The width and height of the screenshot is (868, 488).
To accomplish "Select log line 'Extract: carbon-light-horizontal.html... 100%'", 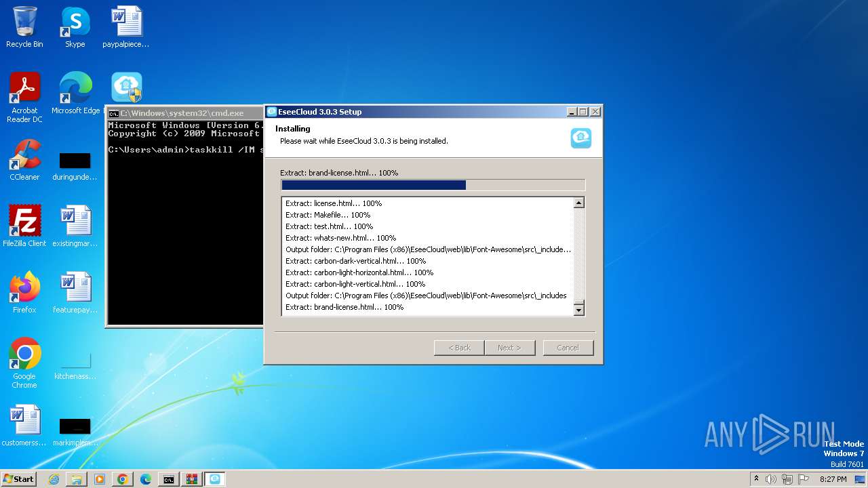I will click(x=359, y=272).
